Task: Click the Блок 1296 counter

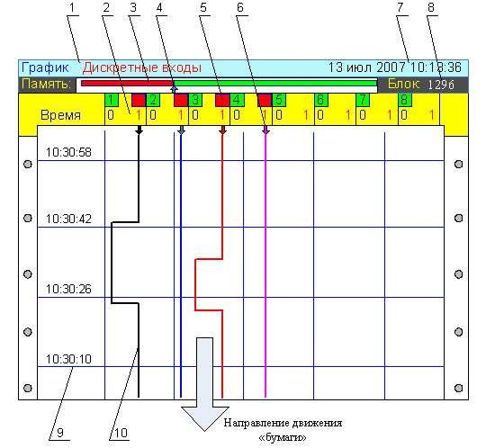Action: (421, 85)
